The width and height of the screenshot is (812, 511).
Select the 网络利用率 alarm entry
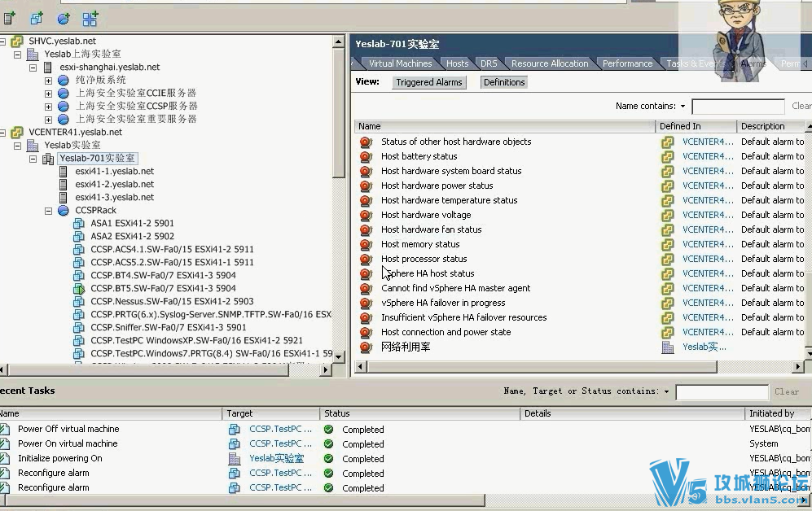click(404, 346)
